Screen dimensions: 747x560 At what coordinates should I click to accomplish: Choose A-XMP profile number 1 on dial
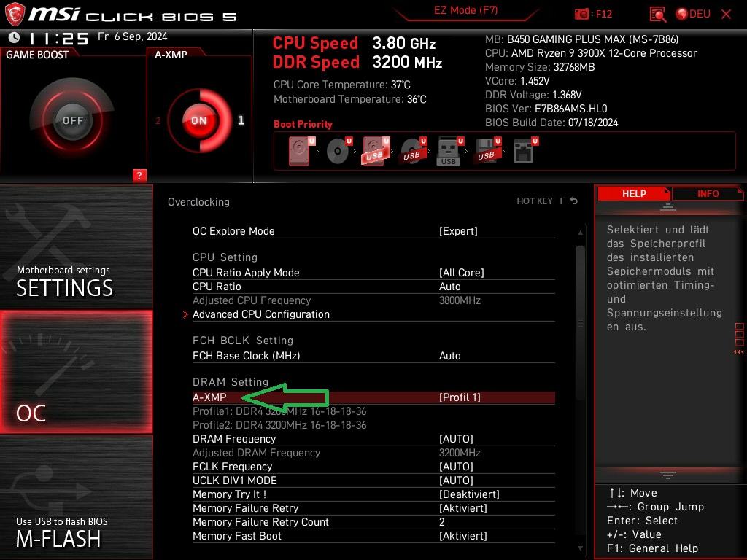[x=241, y=120]
